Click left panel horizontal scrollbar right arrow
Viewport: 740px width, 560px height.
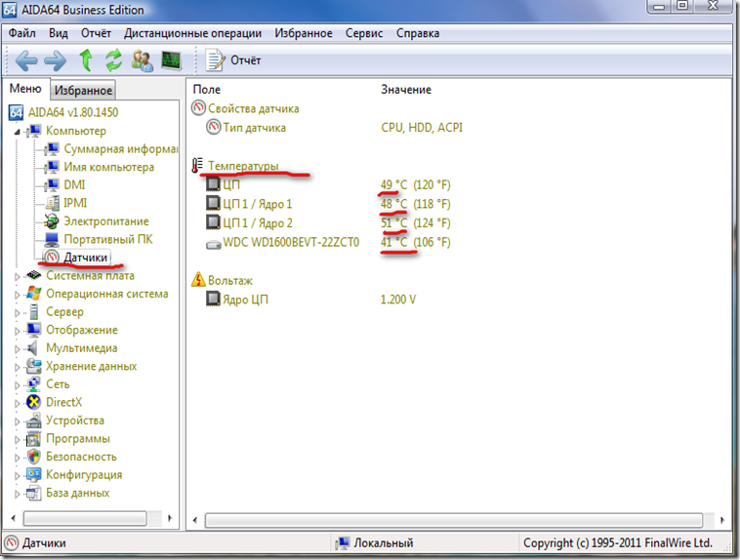(170, 518)
